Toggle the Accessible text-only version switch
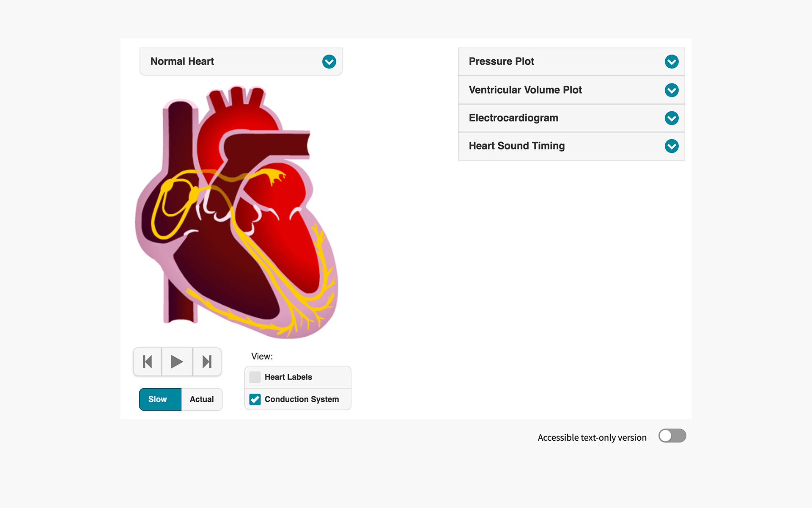This screenshot has height=508, width=812. click(x=672, y=436)
